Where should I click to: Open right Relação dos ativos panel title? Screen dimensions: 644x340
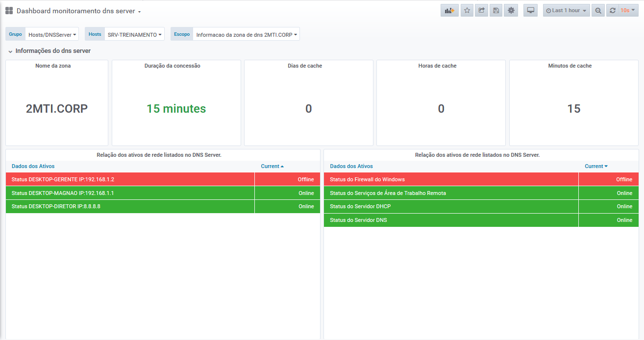pos(477,155)
